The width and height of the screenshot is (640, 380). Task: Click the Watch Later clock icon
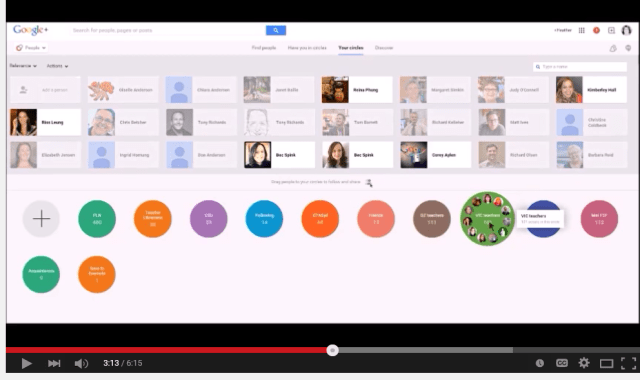pyautogui.click(x=540, y=363)
